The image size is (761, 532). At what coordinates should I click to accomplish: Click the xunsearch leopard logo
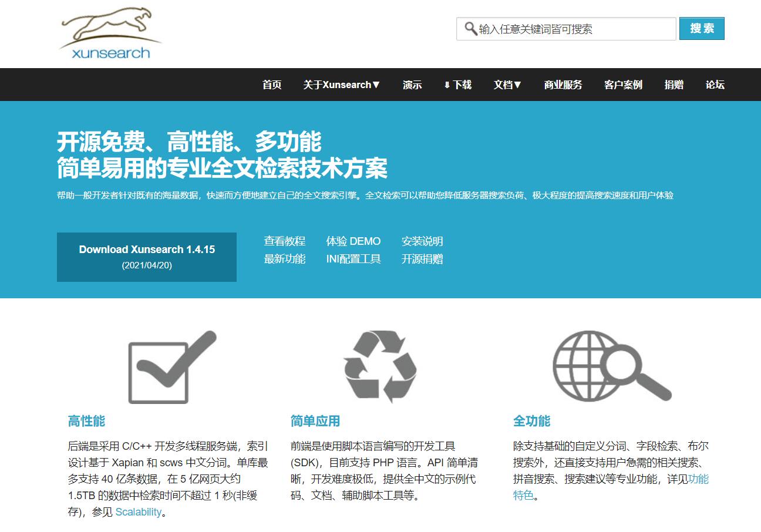tap(110, 33)
